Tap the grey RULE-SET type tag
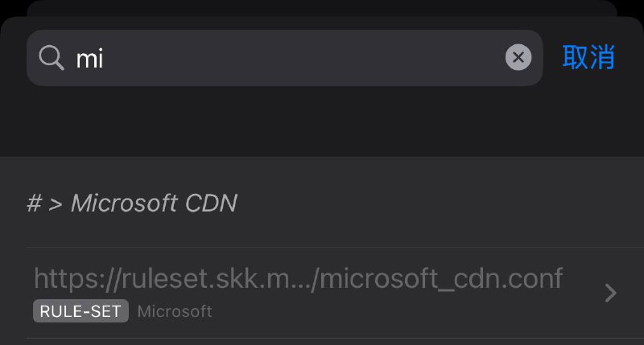This screenshot has height=345, width=644. point(80,311)
